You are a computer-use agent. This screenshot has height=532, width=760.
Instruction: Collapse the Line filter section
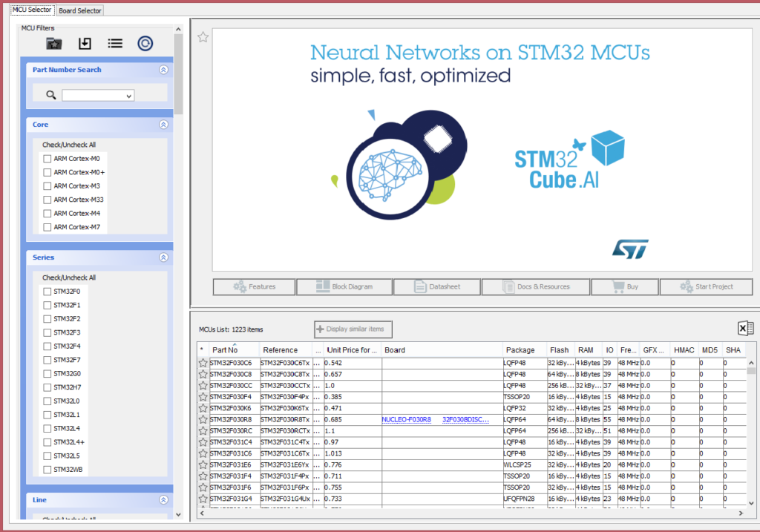click(163, 499)
